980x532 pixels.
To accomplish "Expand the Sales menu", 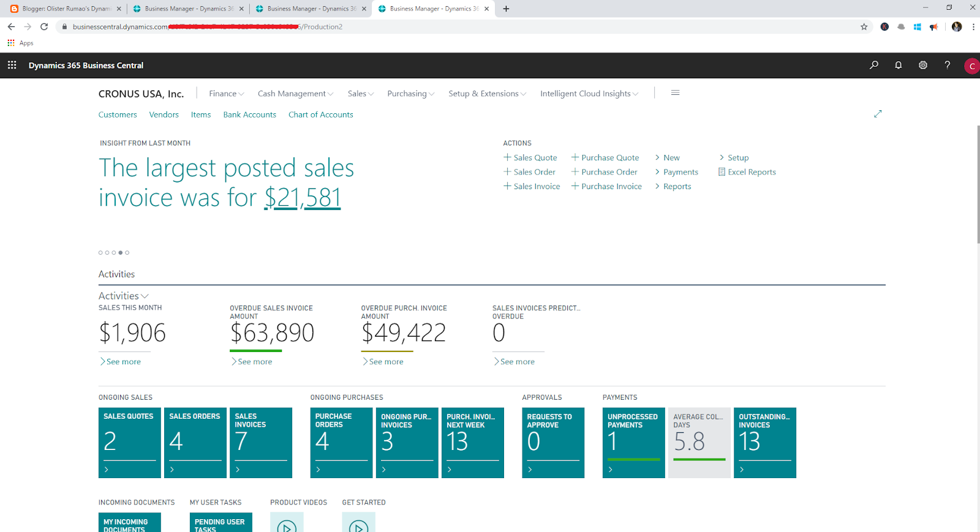I will point(361,94).
